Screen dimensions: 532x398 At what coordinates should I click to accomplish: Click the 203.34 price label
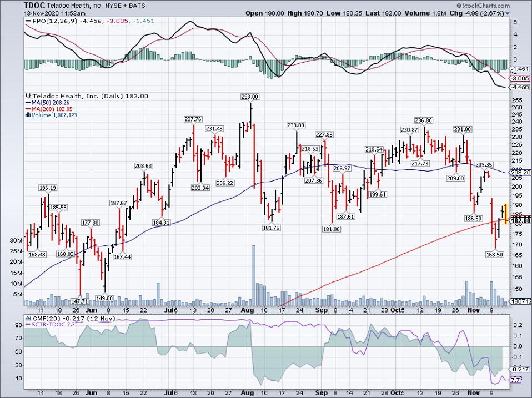[x=200, y=188]
